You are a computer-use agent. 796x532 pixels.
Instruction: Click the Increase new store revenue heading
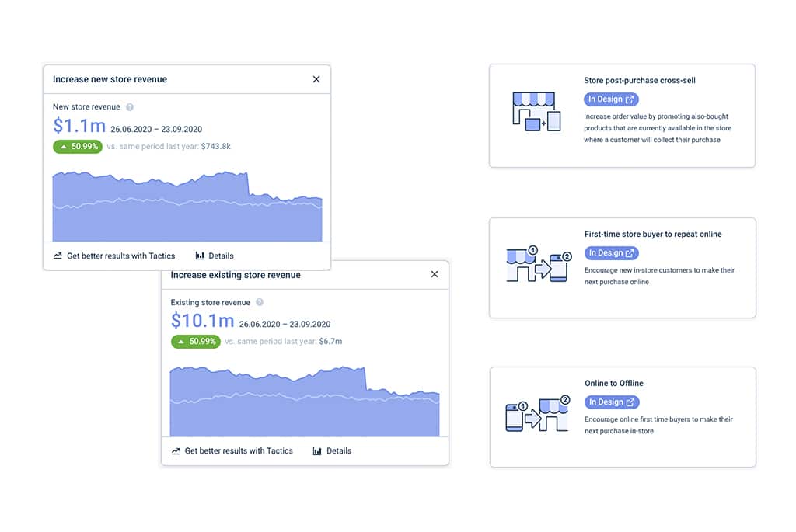pos(110,79)
